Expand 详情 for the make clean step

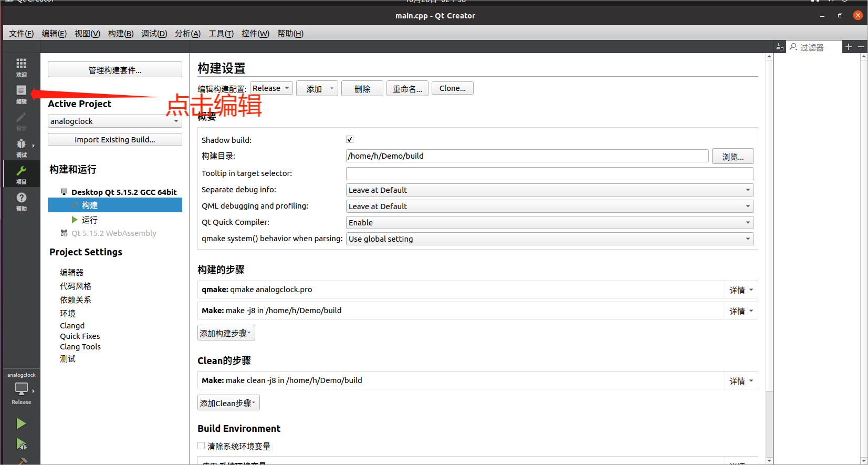coord(741,381)
